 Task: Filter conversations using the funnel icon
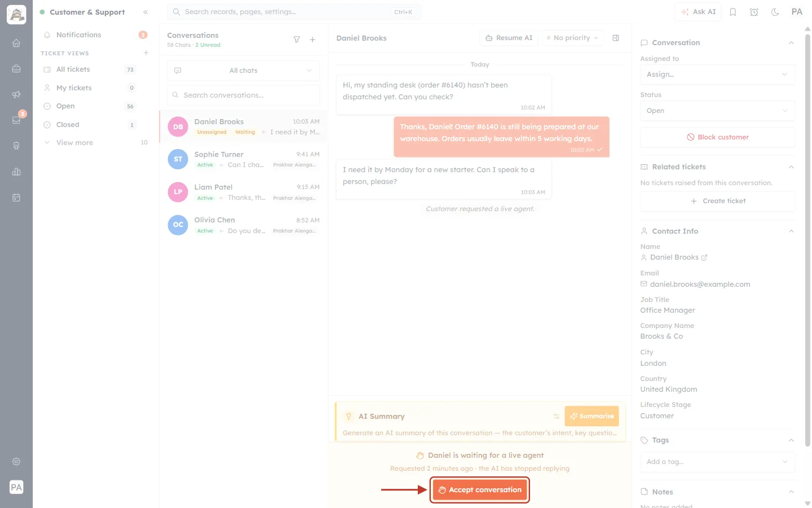pos(297,40)
